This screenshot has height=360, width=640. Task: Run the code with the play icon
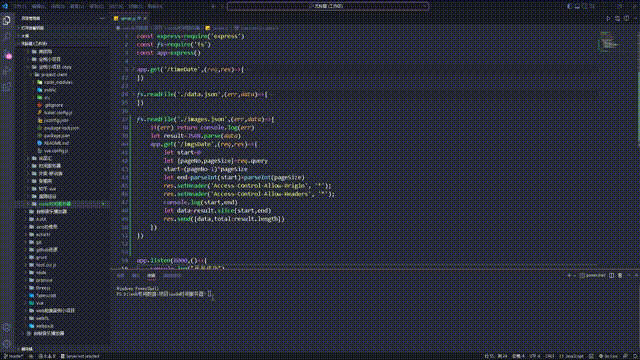(608, 18)
